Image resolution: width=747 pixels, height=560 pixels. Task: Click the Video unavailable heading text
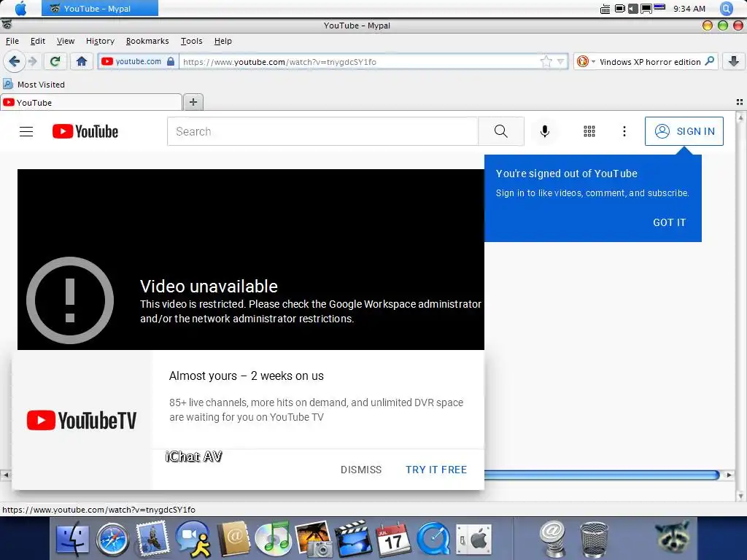pos(209,286)
